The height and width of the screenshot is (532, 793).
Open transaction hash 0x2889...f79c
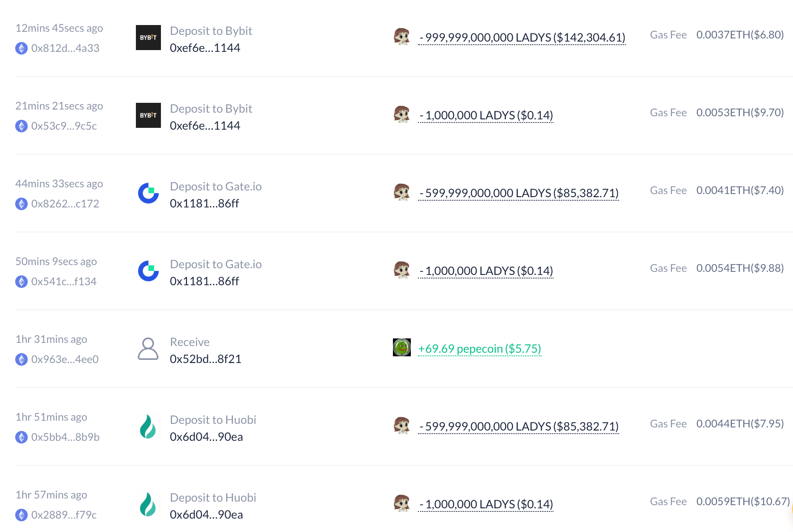(x=64, y=515)
